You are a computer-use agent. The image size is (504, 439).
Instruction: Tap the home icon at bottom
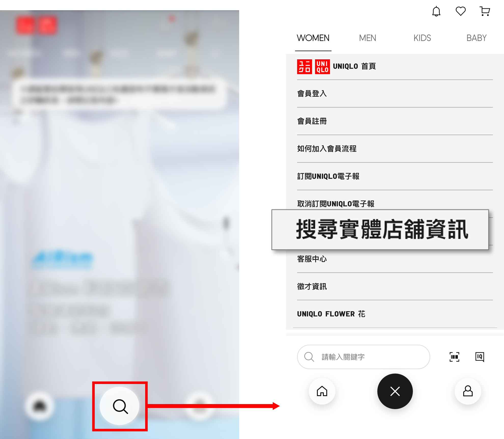pyautogui.click(x=322, y=391)
